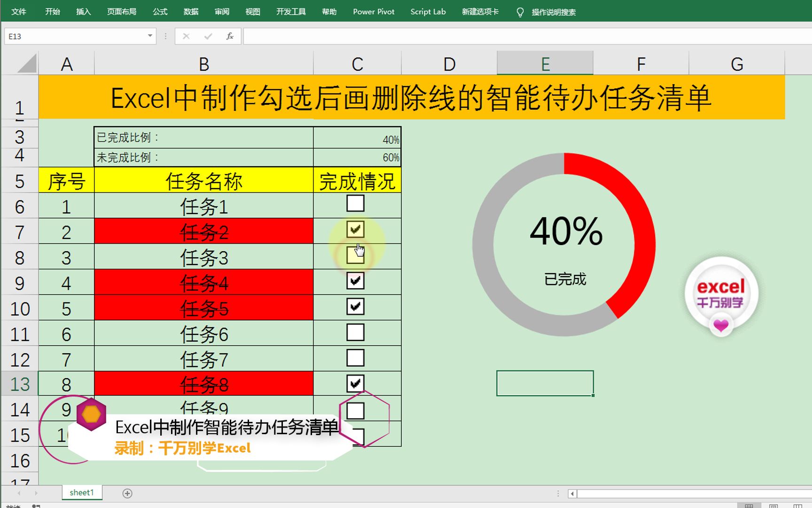
Task: Select column G header
Action: click(737, 63)
